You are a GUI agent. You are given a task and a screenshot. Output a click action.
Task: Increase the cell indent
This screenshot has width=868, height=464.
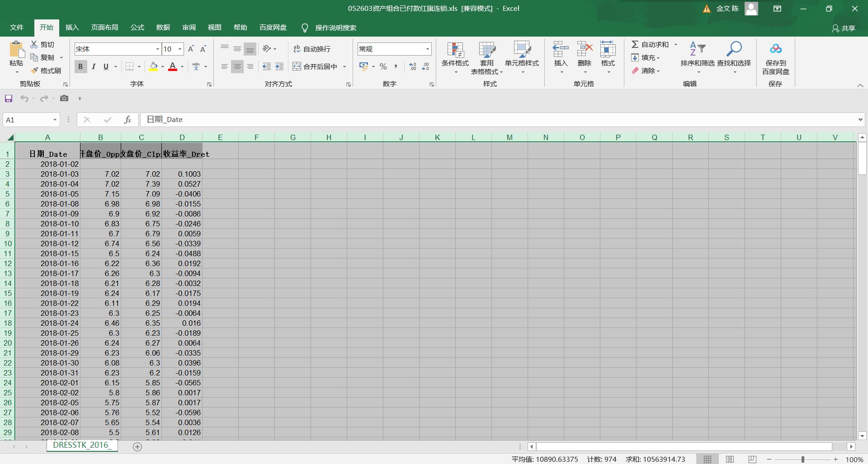[x=279, y=67]
